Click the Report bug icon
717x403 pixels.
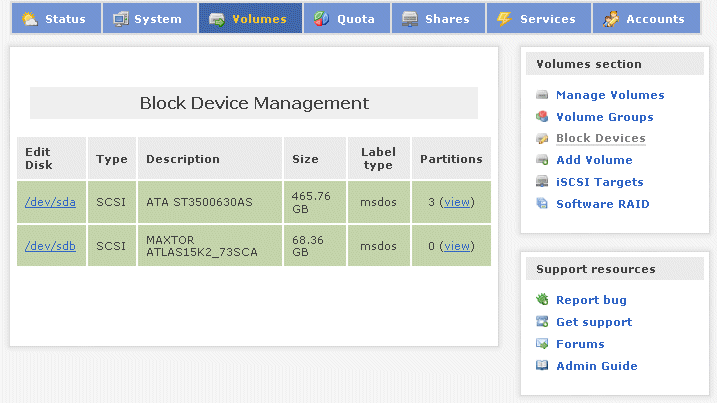coord(542,300)
